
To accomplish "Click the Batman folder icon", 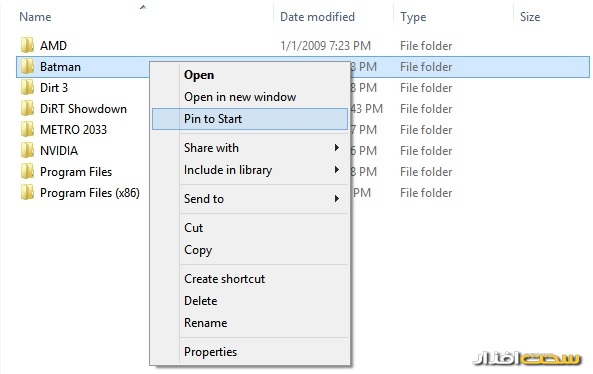I will [x=27, y=67].
